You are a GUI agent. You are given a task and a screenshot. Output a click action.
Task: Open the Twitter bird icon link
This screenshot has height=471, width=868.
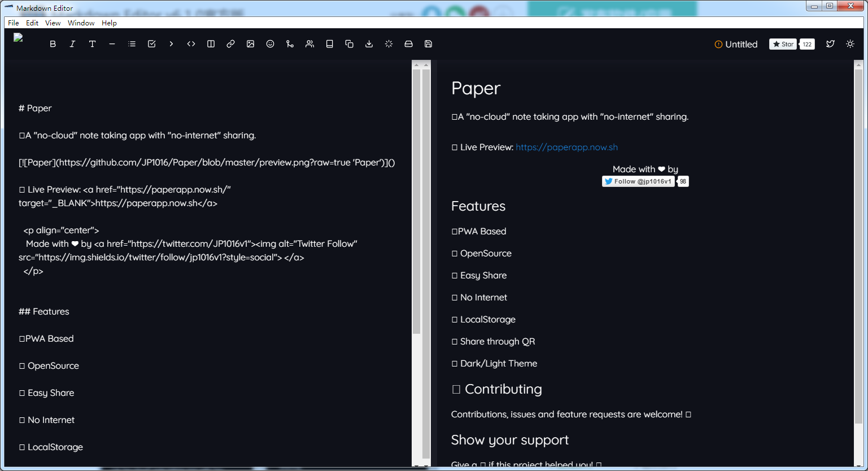click(830, 44)
